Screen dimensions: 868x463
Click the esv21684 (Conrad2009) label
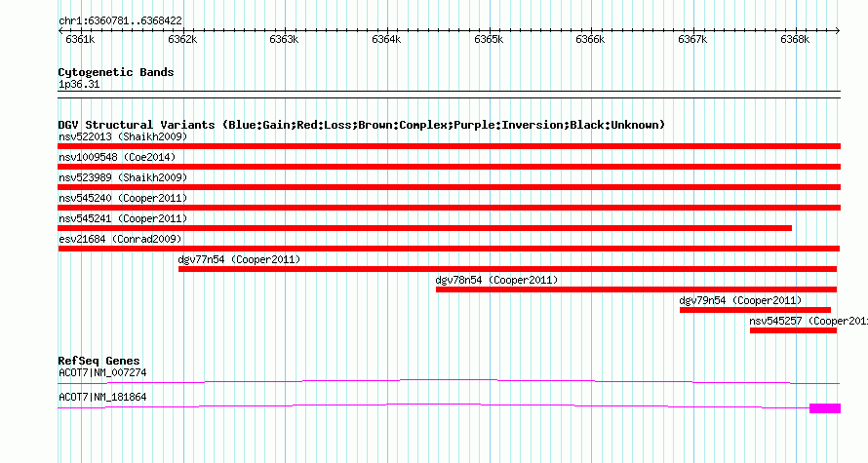[120, 239]
